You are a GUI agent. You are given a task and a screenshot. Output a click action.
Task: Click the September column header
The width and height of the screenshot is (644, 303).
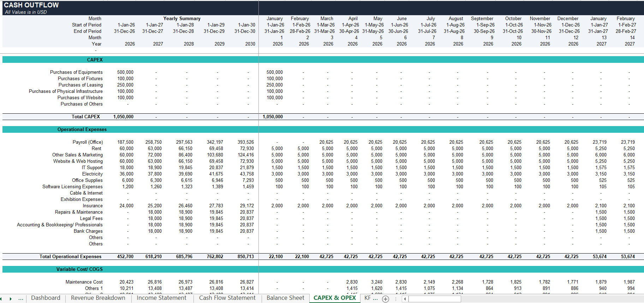[x=482, y=18]
